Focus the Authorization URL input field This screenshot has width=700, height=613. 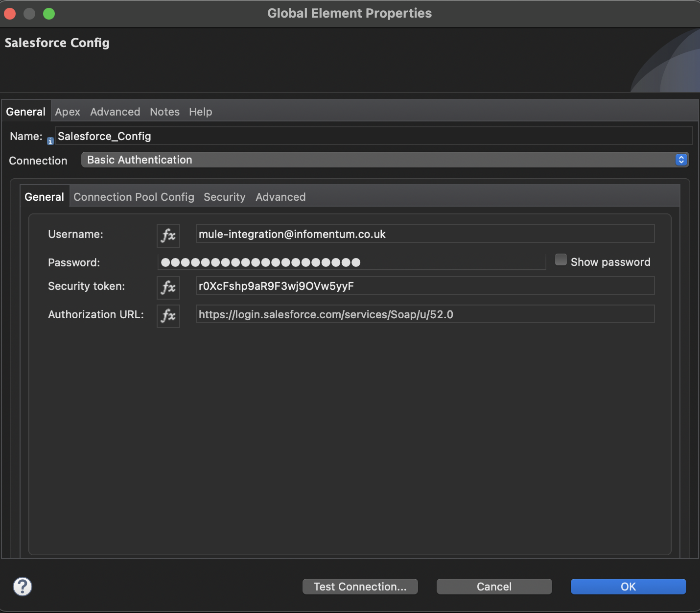tap(425, 314)
